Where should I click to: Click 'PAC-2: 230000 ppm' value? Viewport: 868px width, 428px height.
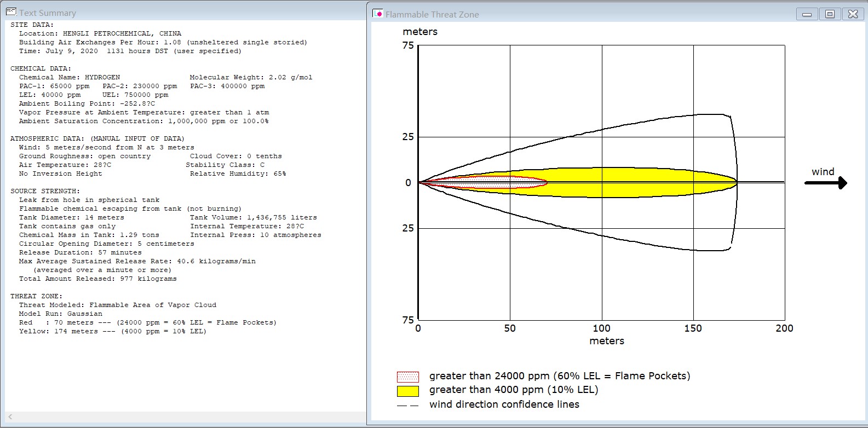click(x=140, y=86)
